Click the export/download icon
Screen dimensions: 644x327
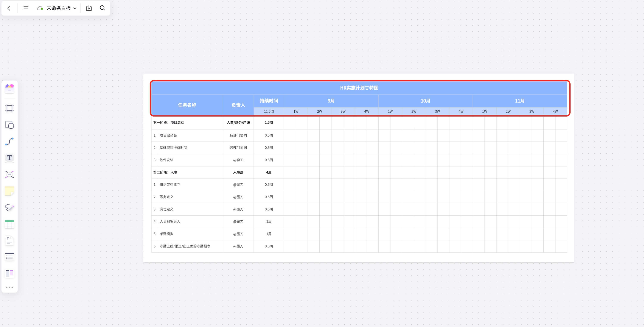click(x=89, y=8)
